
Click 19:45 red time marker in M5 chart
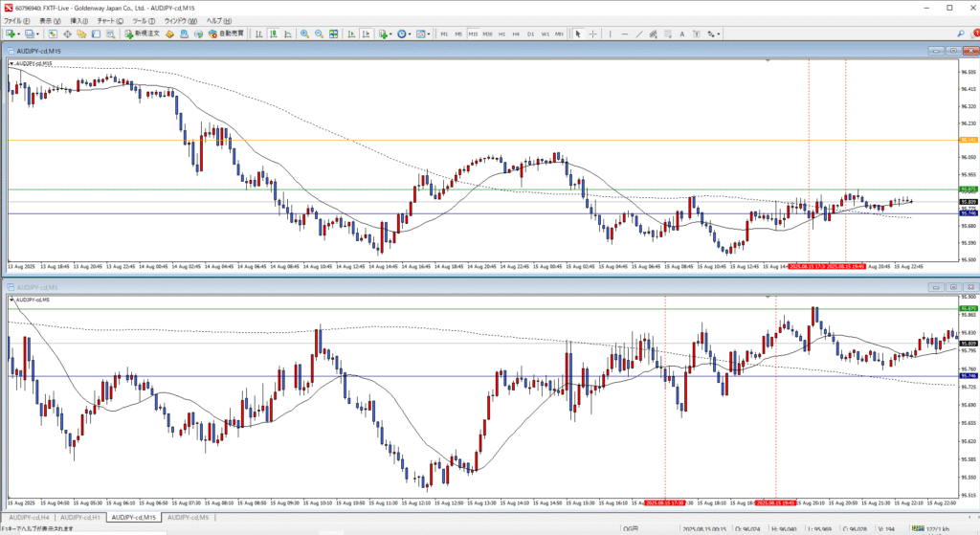(775, 502)
